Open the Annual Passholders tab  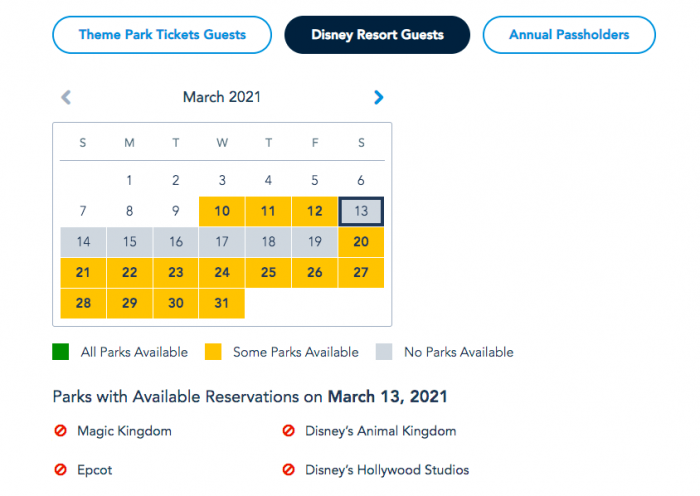(569, 35)
